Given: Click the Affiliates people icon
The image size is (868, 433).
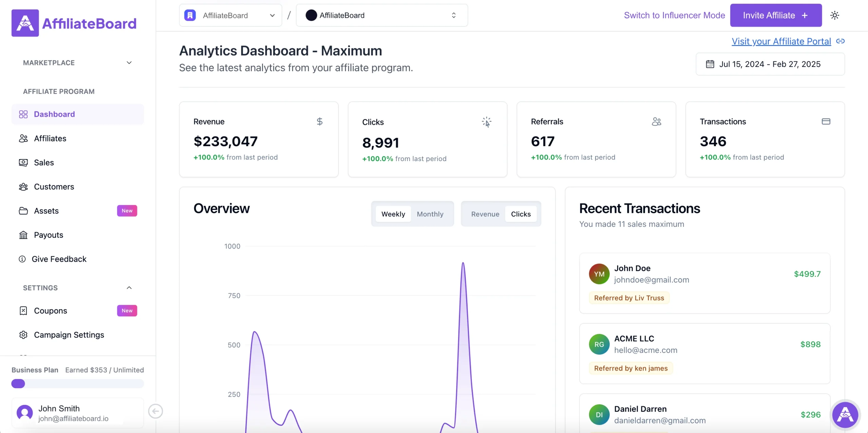Looking at the screenshot, I should (x=23, y=138).
